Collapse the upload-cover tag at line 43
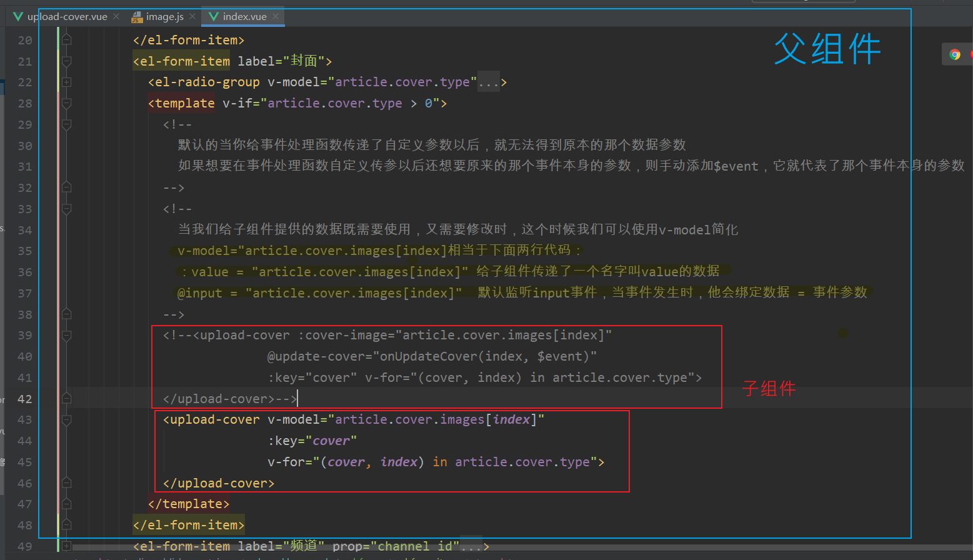The width and height of the screenshot is (973, 560). coord(67,420)
